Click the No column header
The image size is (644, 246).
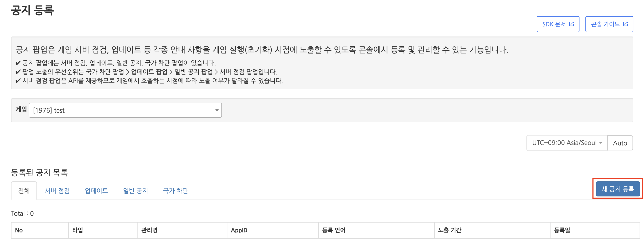click(19, 230)
